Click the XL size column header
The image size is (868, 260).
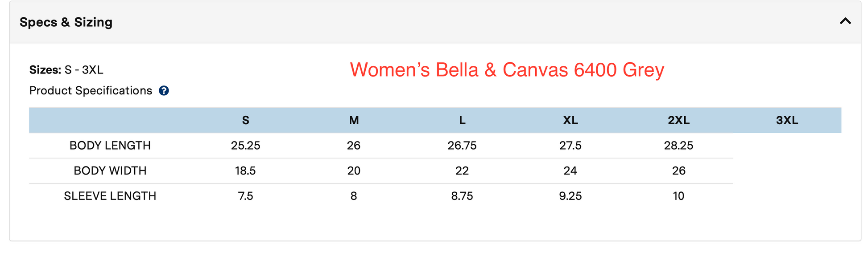click(x=570, y=120)
